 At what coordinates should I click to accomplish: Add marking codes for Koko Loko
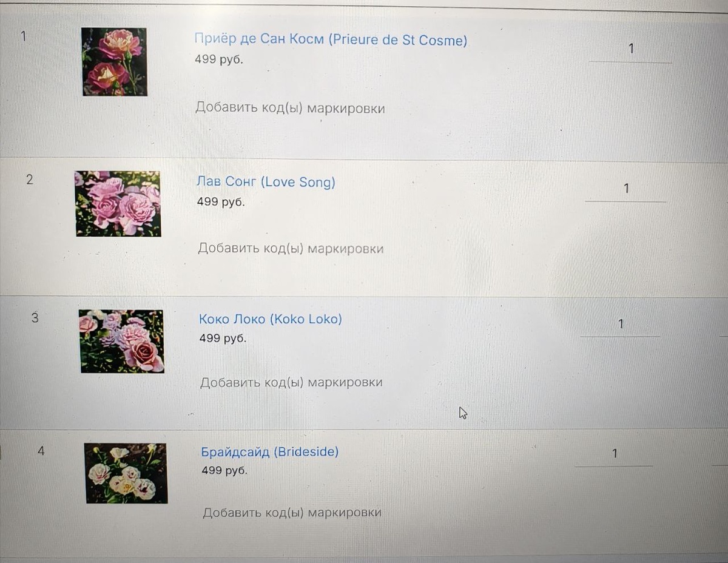pos(291,383)
